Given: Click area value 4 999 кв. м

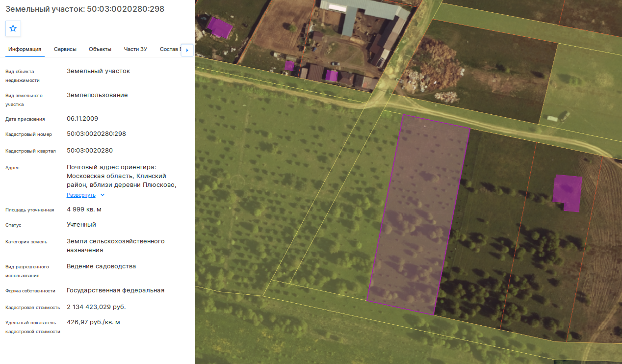Looking at the screenshot, I should (84, 209).
